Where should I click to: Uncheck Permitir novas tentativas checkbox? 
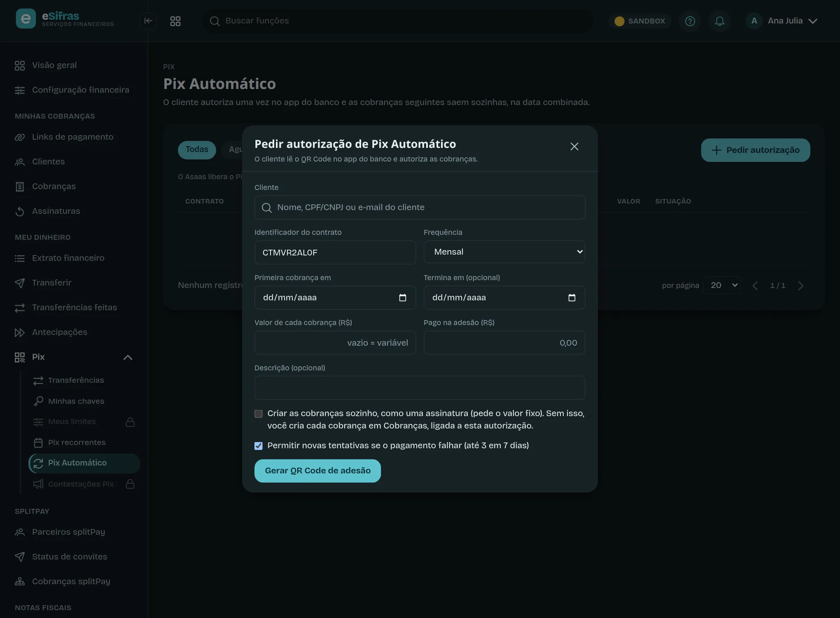point(259,446)
